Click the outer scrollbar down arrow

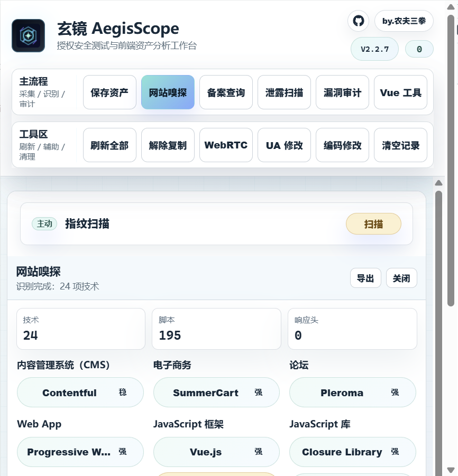click(x=451, y=470)
